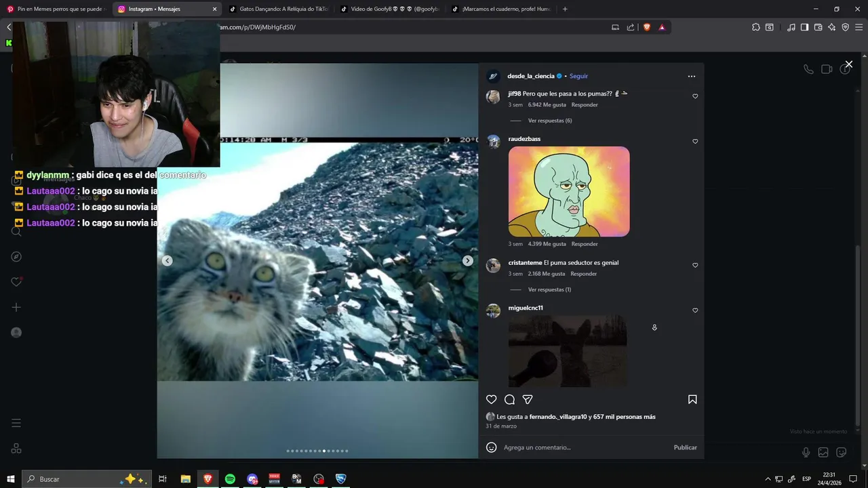Like the post with the heart icon
The height and width of the screenshot is (488, 868).
click(x=492, y=399)
